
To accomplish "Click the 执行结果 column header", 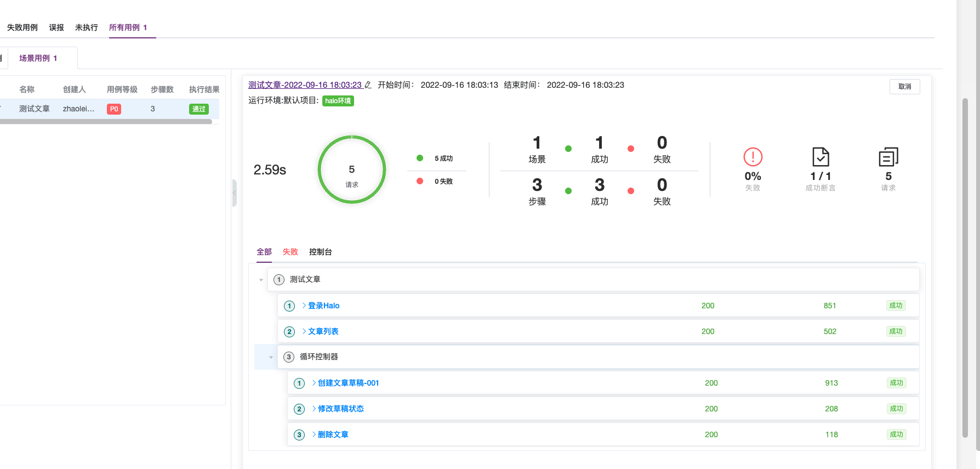I will point(204,89).
